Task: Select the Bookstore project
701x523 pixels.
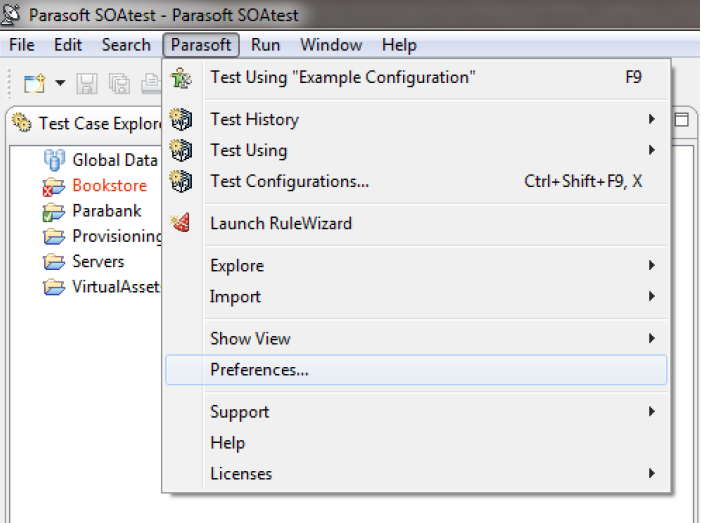Action: point(110,186)
